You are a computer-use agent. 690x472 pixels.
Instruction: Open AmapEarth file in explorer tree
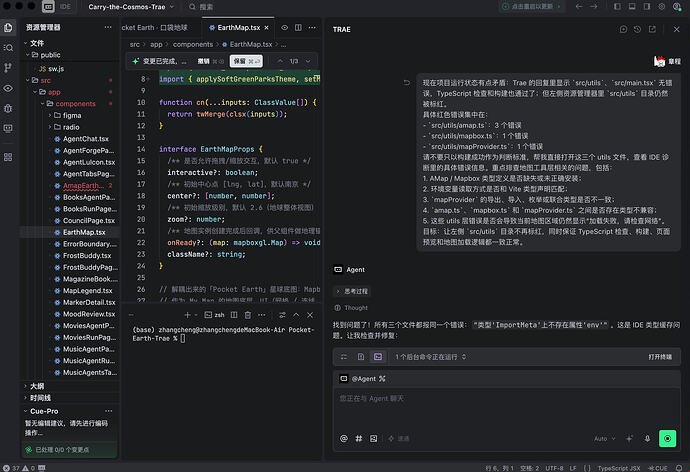[84, 186]
